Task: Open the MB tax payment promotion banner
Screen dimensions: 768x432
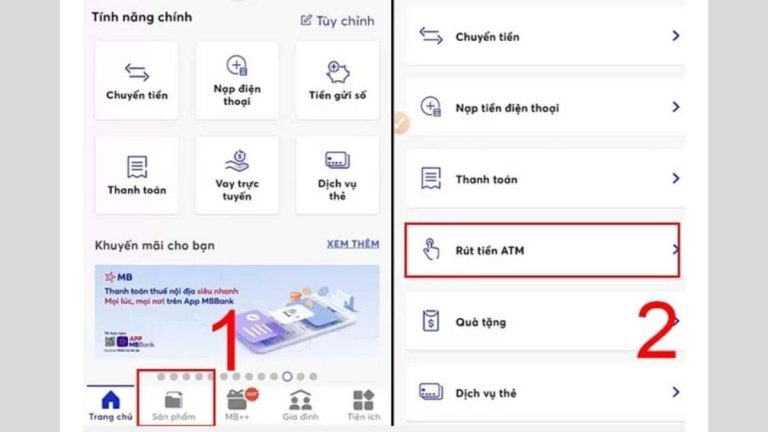Action: (x=237, y=312)
